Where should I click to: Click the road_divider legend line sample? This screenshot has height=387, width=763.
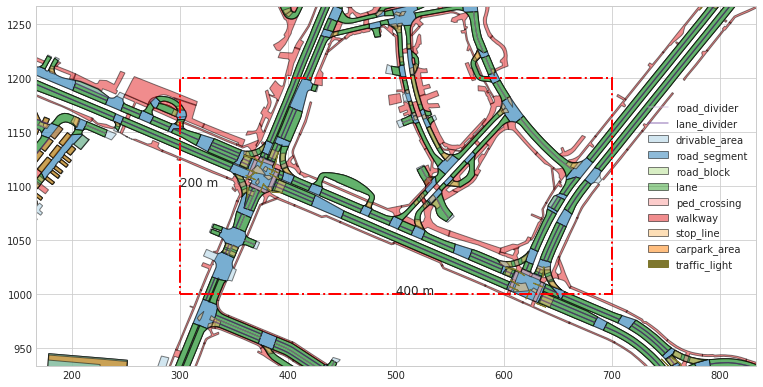pos(658,108)
